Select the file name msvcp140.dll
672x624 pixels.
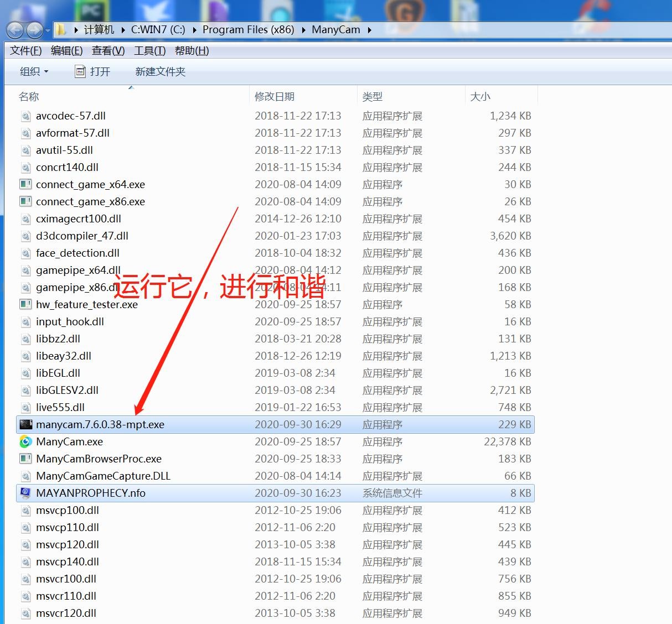[68, 562]
